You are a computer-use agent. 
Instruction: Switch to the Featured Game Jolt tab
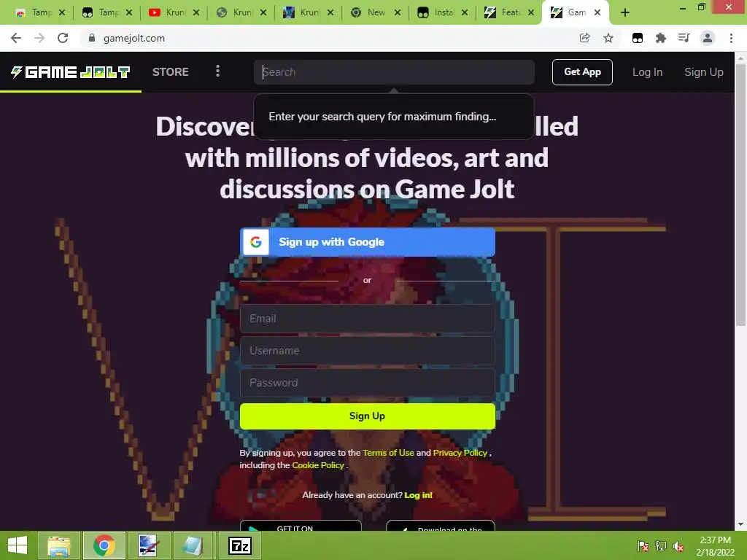[509, 13]
